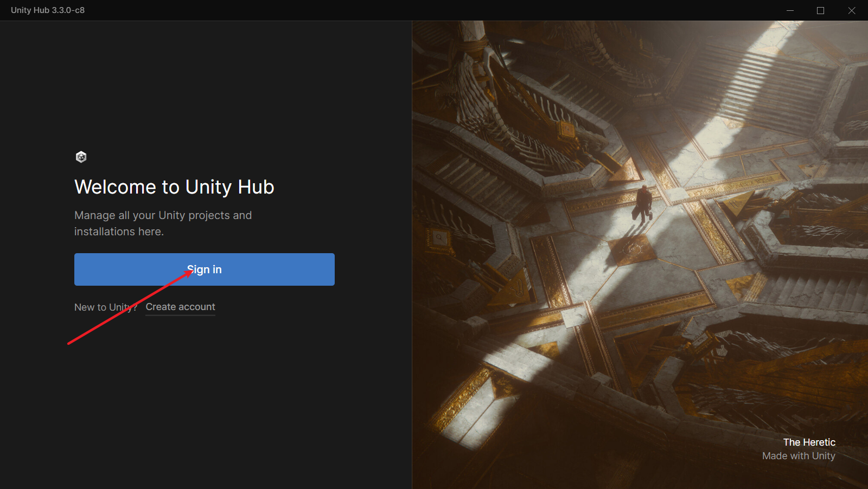Click The Heretic artwork image
The image size is (868, 489).
pos(640,255)
